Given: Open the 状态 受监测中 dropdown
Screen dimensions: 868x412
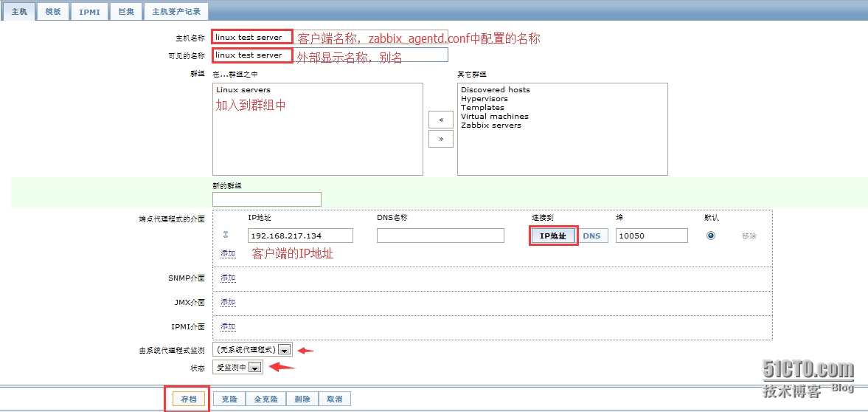Looking at the screenshot, I should 238,367.
